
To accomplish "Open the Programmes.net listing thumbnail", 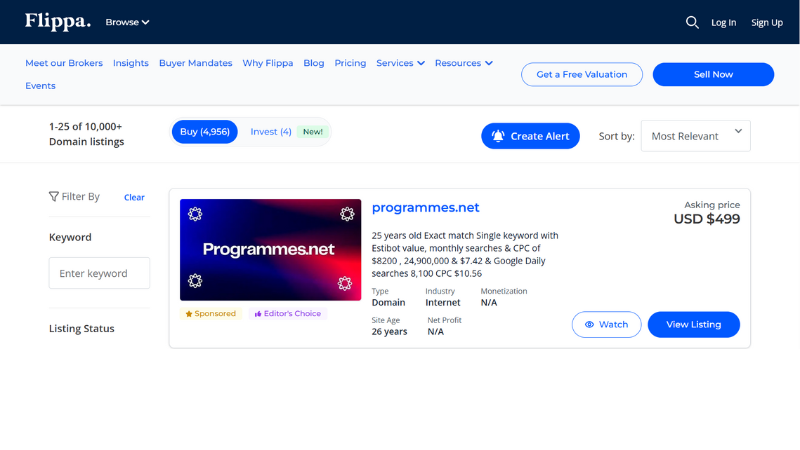I will click(x=270, y=249).
